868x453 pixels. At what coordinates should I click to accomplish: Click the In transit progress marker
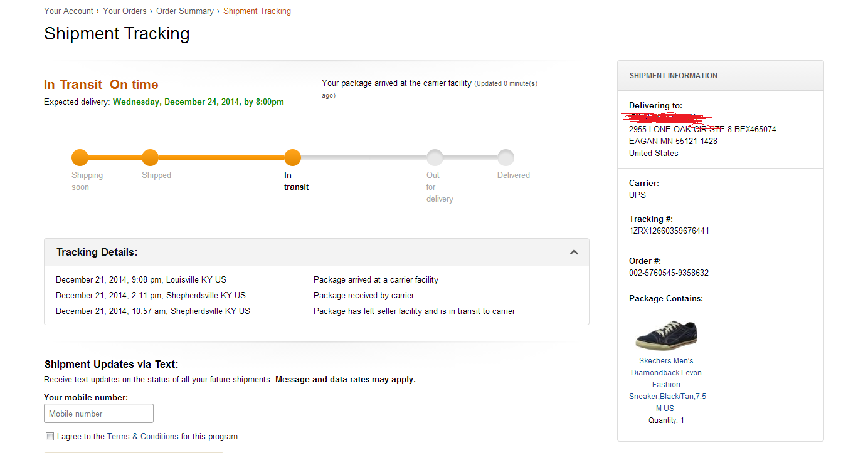click(x=292, y=157)
